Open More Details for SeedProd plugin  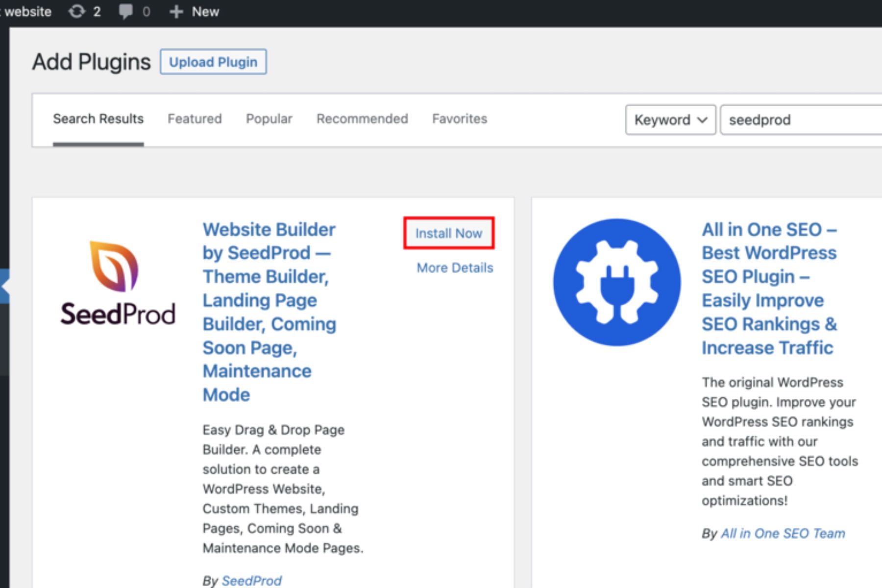[x=455, y=268]
